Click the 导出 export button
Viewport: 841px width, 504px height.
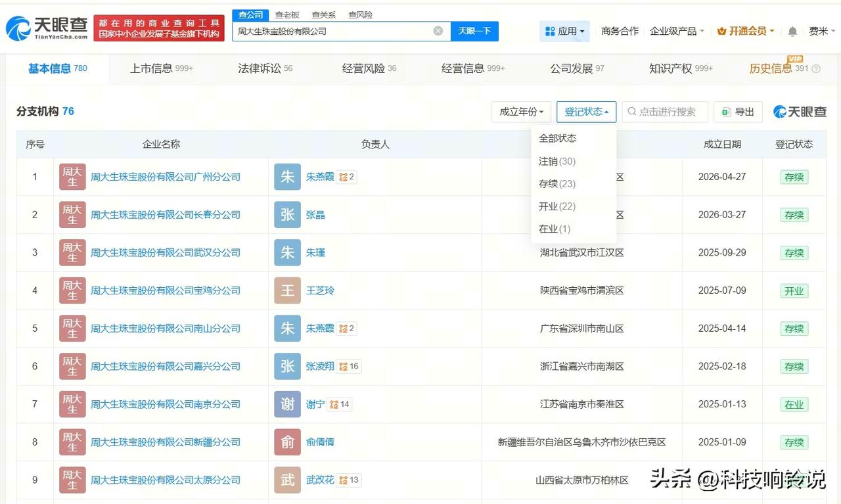click(x=738, y=112)
